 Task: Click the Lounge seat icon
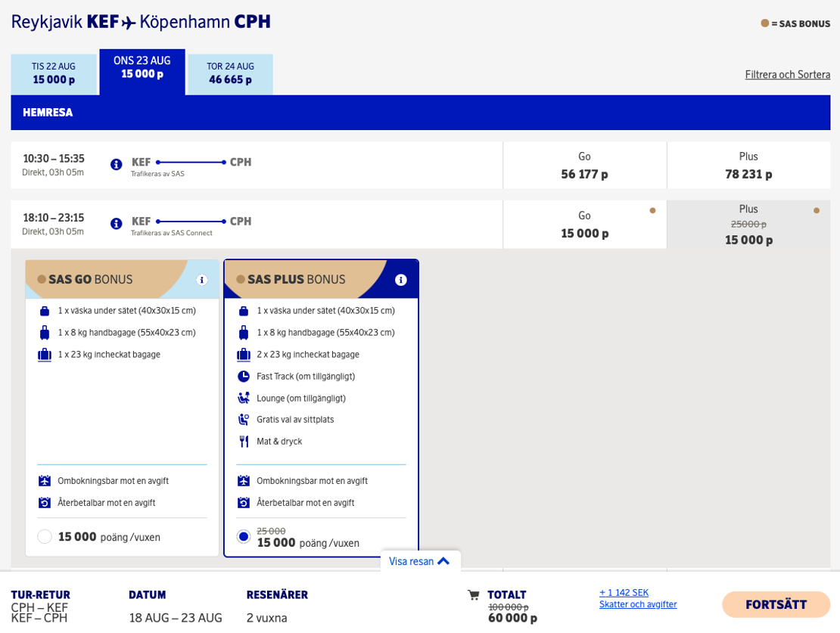pyautogui.click(x=244, y=398)
